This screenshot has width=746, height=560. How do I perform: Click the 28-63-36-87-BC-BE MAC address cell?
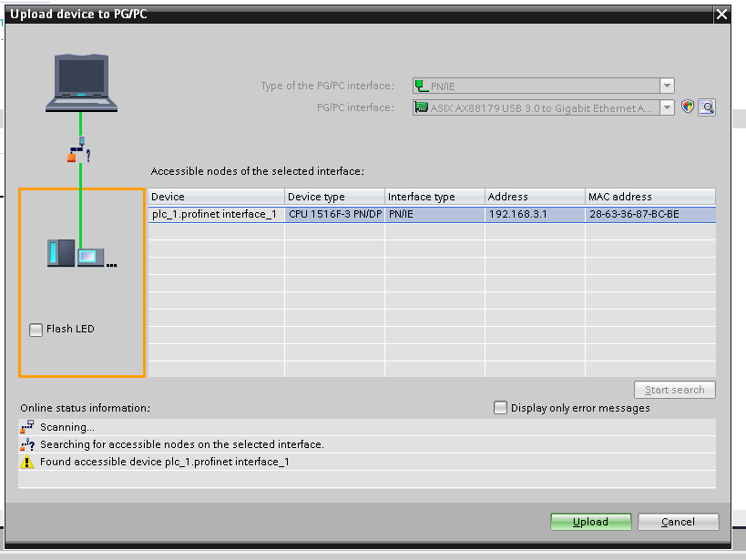(650, 215)
